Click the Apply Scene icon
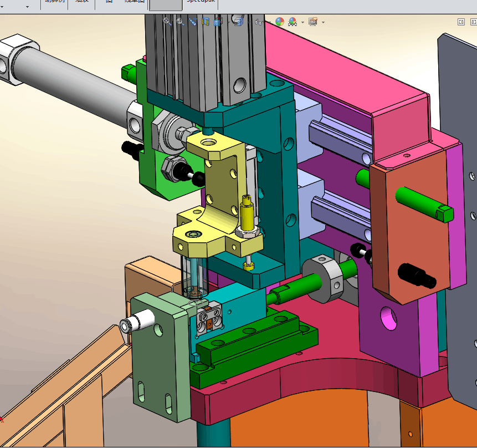 point(293,22)
